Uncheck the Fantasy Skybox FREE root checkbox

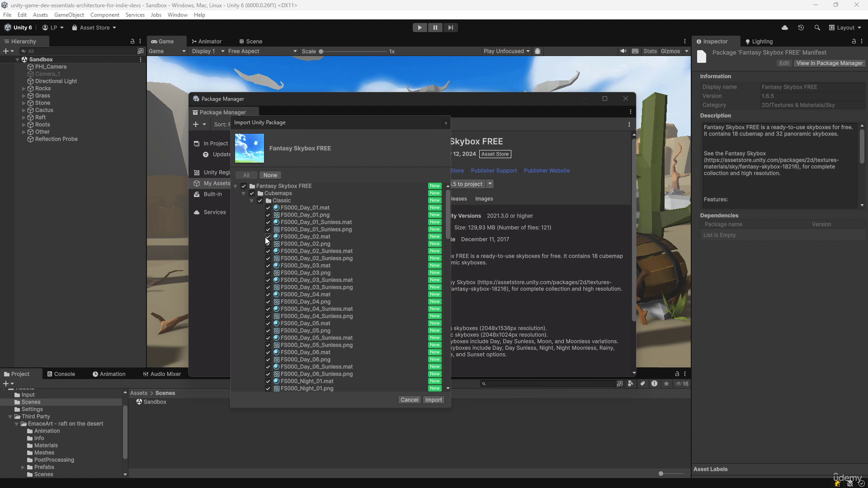(x=244, y=186)
